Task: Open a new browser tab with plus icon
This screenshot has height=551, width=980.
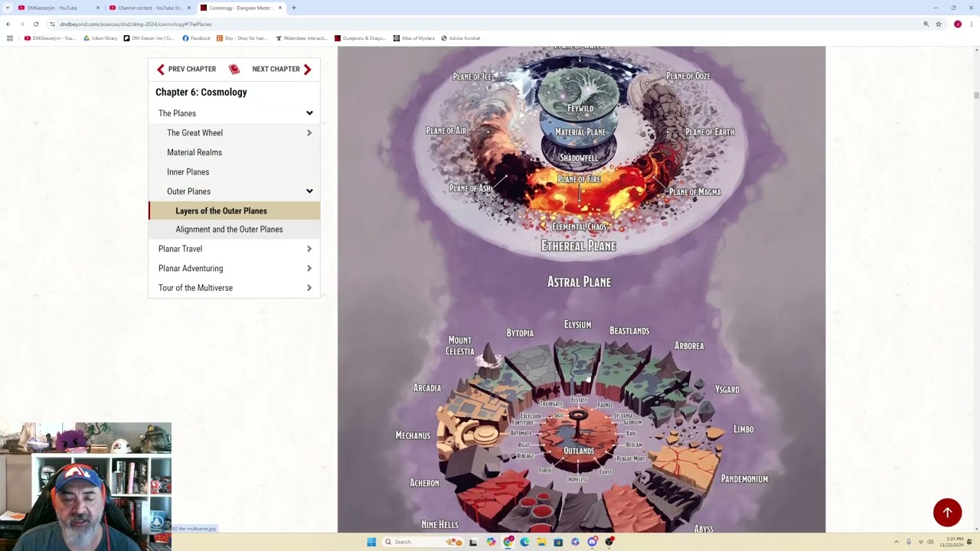Action: coord(293,8)
